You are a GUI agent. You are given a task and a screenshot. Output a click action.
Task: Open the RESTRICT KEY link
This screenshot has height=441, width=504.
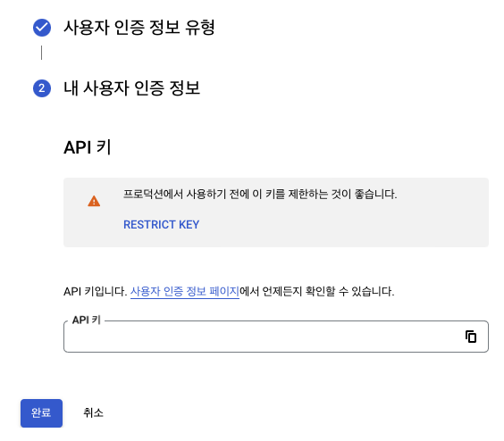162,224
